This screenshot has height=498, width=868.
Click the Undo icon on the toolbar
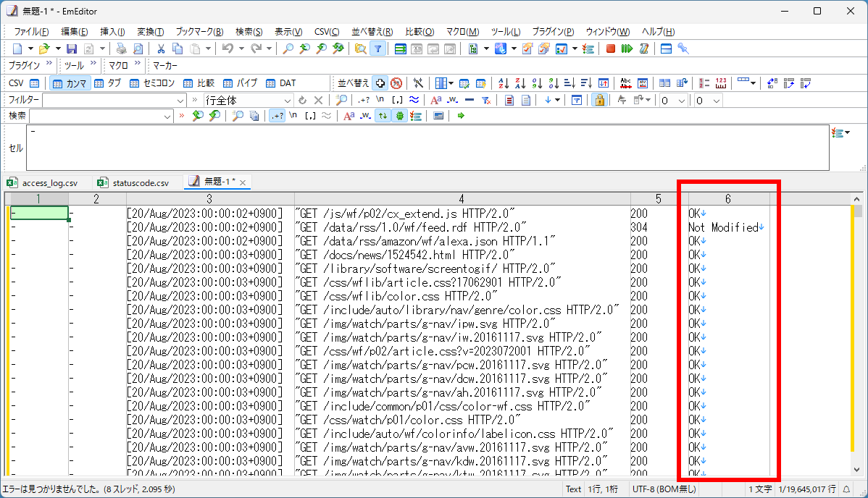tap(228, 48)
